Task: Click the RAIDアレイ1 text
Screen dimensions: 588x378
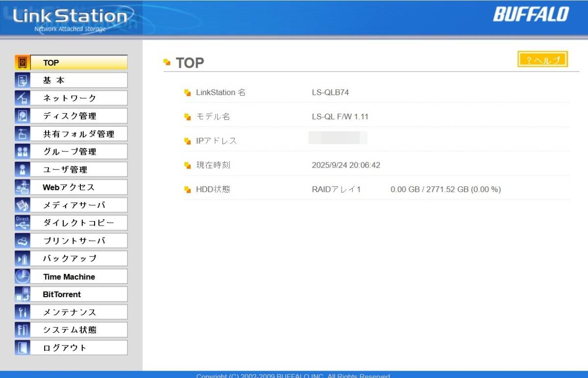Action: click(x=336, y=189)
